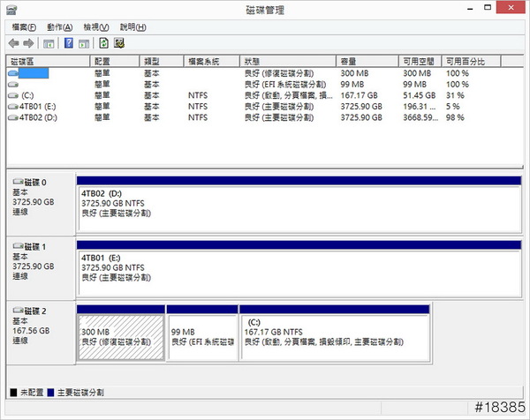
Task: Click the Forward arrow toolbar icon
Action: tap(29, 42)
